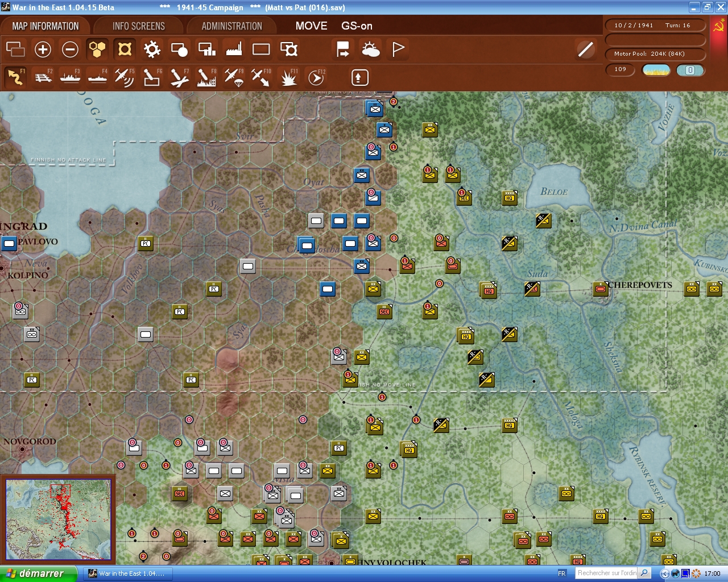Select the F1 move mode
728x582 pixels.
click(15, 77)
